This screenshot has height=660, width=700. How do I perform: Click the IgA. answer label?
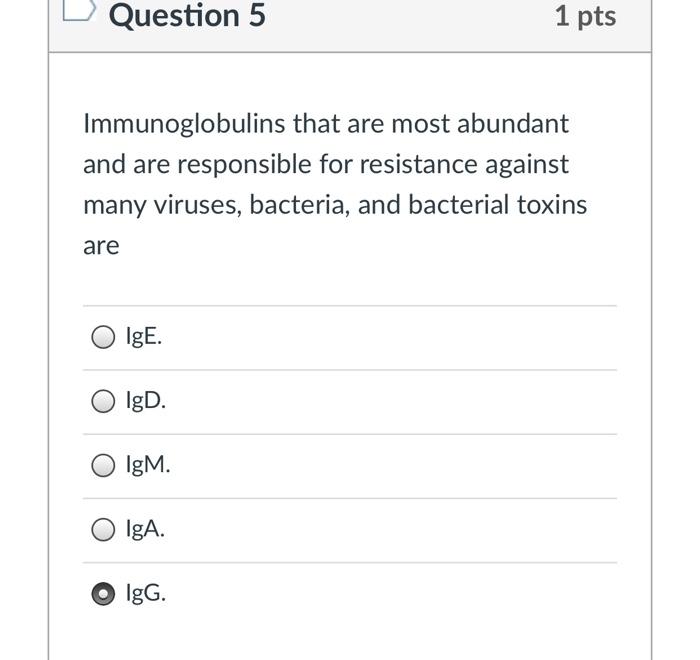coord(145,529)
